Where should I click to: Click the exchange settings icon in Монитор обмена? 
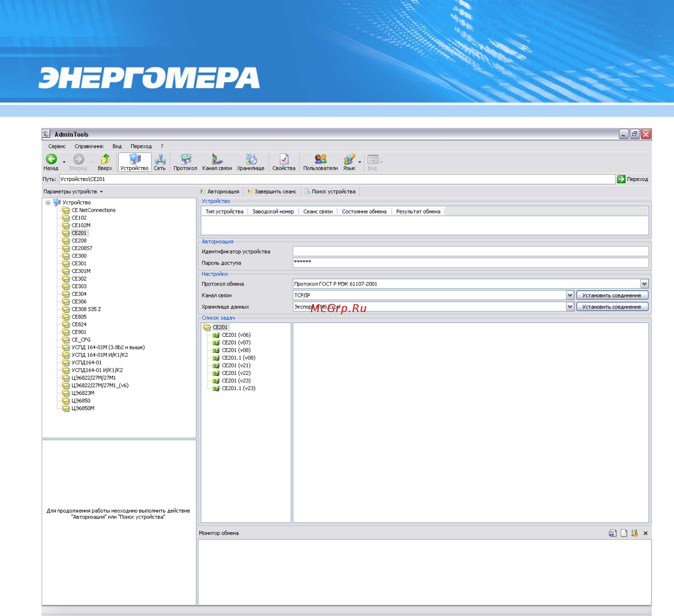click(635, 533)
